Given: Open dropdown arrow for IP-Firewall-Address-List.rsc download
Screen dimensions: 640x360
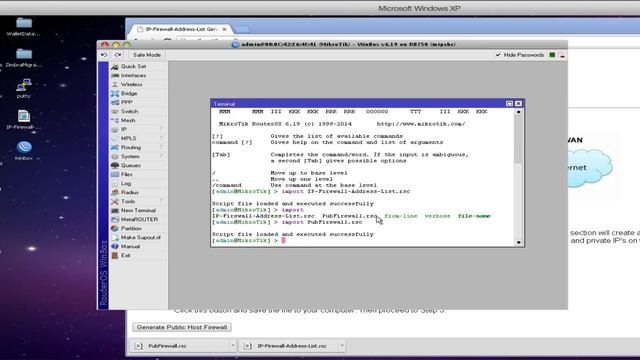Looking at the screenshot, I should (x=342, y=346).
